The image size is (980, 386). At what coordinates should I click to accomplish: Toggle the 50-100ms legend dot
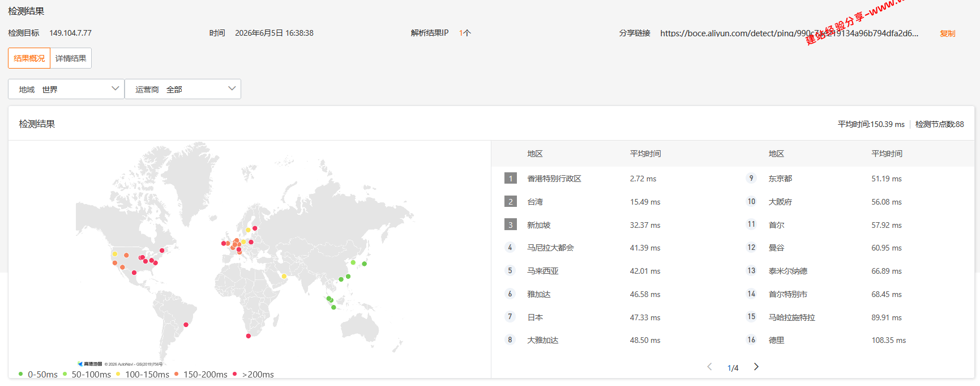pyautogui.click(x=65, y=374)
